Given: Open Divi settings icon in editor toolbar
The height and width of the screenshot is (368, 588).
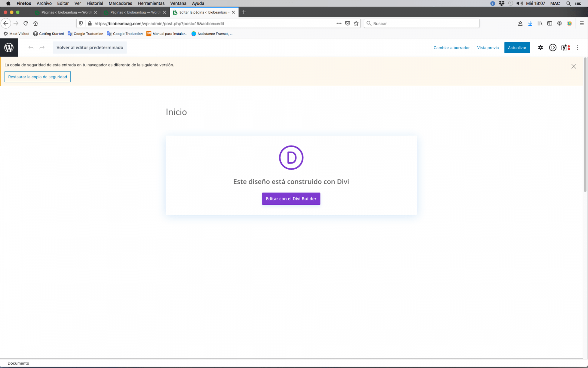Looking at the screenshot, I should click(553, 48).
